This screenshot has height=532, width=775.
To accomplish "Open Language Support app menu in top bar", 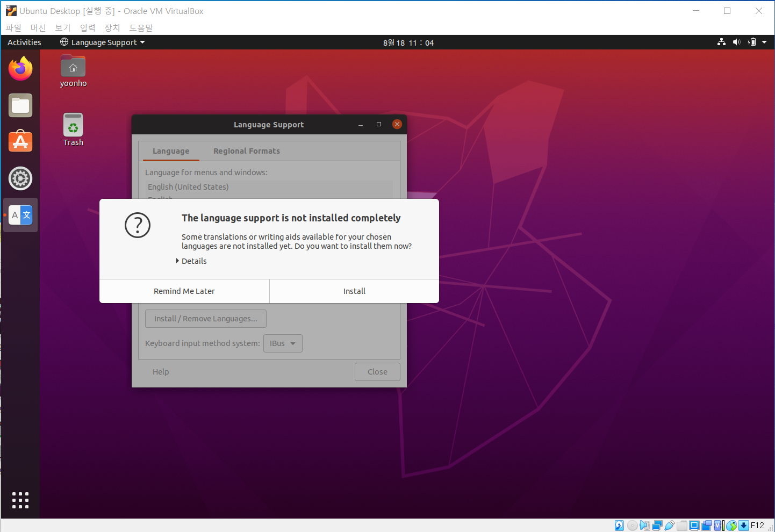I will pyautogui.click(x=103, y=42).
